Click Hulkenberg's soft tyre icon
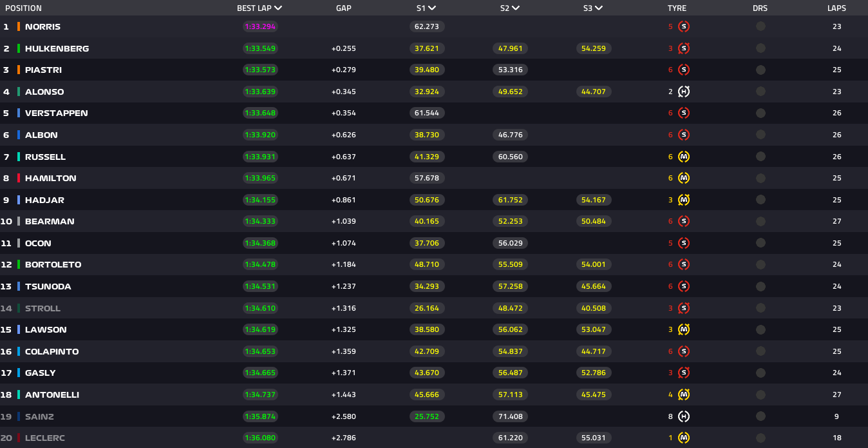The height and width of the screenshot is (448, 868). [x=684, y=48]
